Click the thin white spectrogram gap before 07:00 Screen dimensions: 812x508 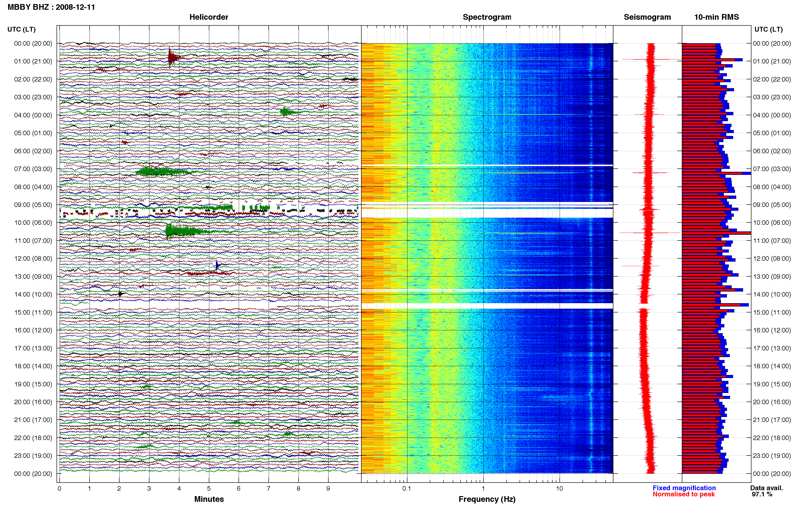[487, 166]
